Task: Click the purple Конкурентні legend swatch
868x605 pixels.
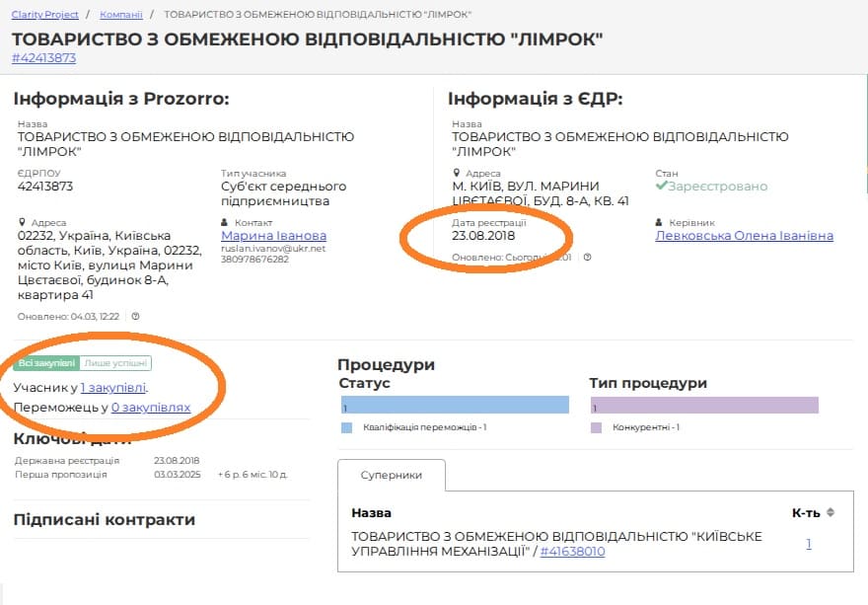Action: [596, 427]
